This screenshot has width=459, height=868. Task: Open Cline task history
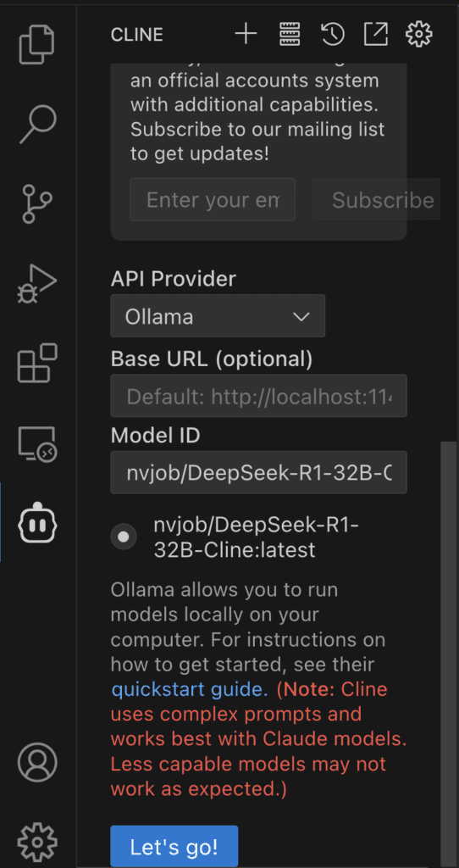pyautogui.click(x=332, y=34)
